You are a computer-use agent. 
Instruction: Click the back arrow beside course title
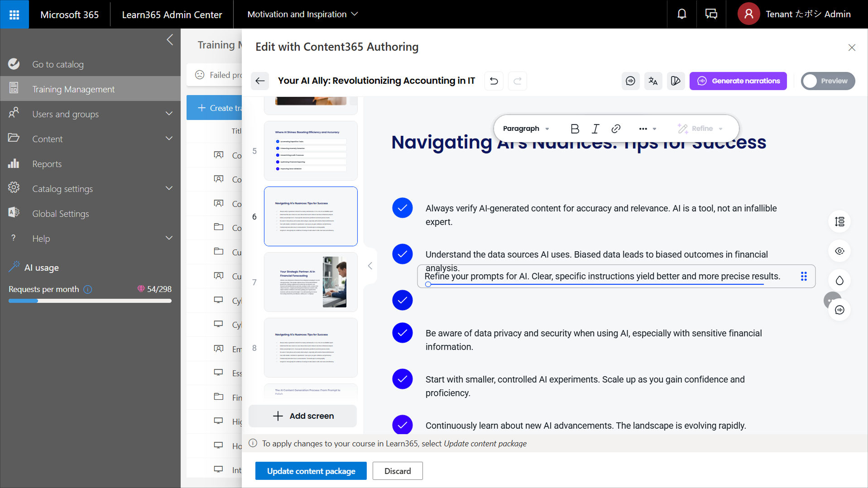[x=260, y=81]
